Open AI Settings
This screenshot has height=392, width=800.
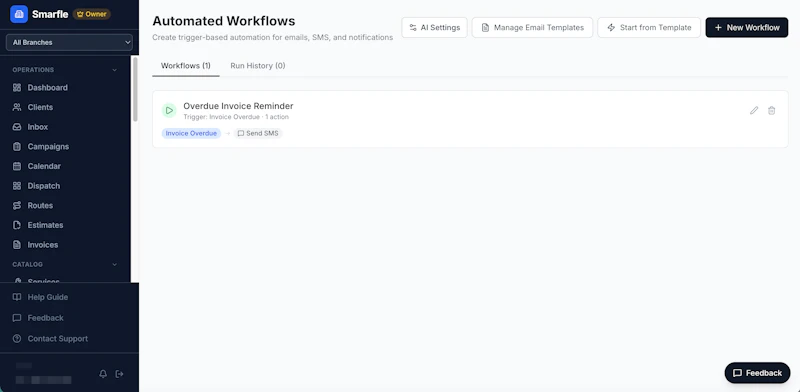(434, 28)
